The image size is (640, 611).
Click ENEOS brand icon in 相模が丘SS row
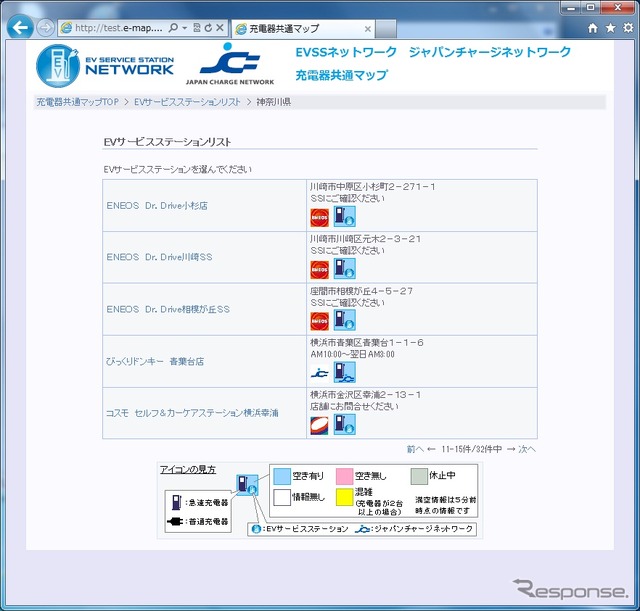click(x=319, y=322)
